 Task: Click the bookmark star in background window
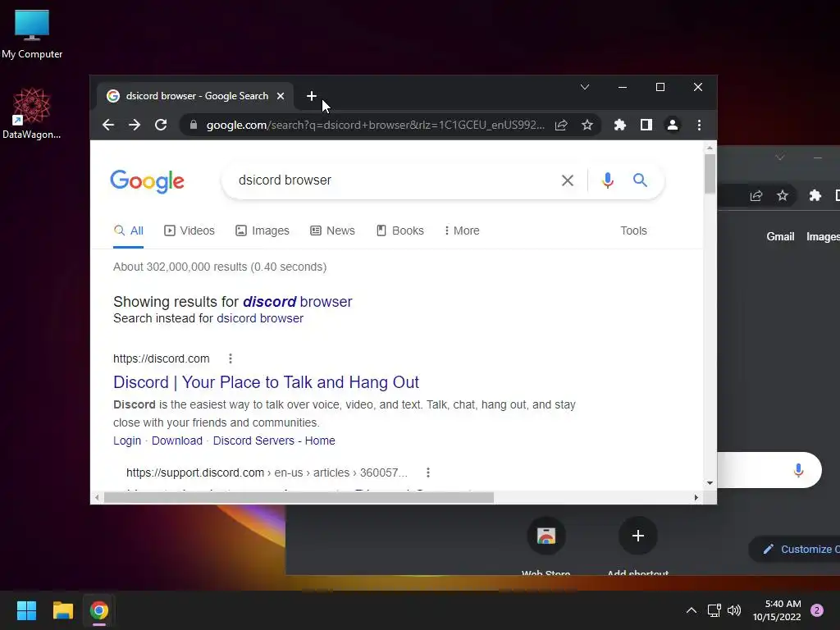(782, 195)
